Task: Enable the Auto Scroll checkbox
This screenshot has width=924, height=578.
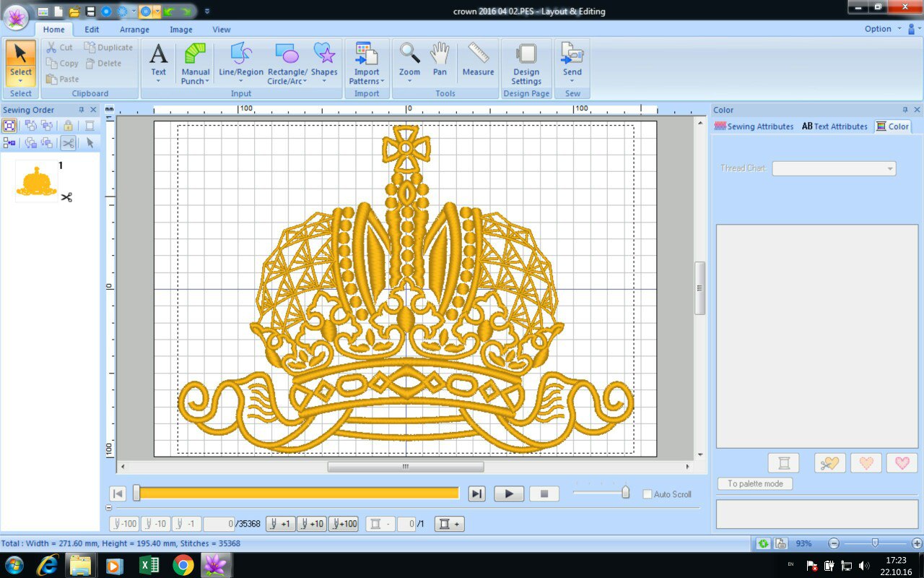Action: 648,494
